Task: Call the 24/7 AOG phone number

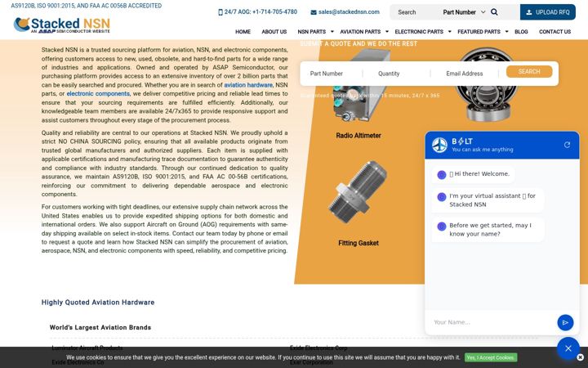Action: [261, 12]
